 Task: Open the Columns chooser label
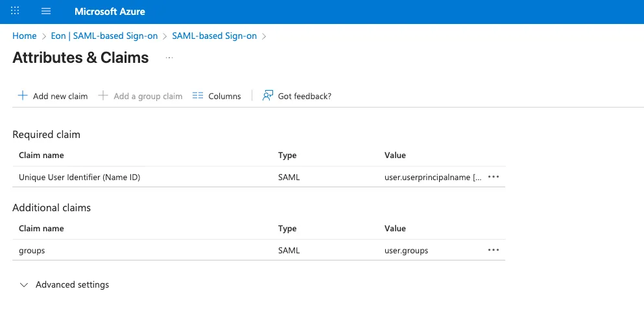[x=224, y=97]
